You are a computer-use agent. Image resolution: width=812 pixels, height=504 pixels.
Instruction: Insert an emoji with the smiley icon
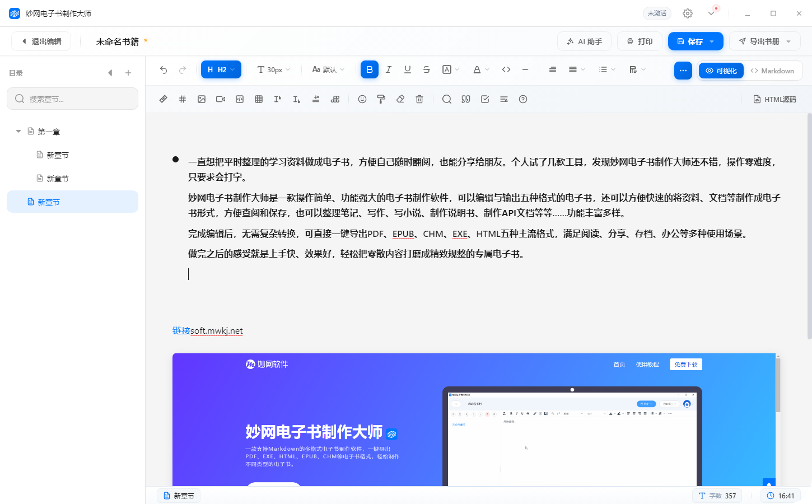coord(362,99)
